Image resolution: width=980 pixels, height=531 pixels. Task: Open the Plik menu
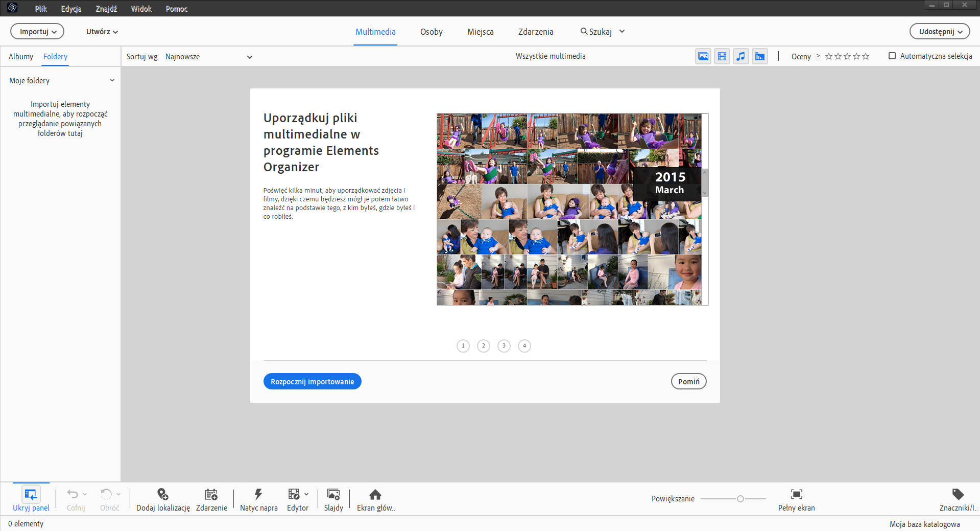pos(41,9)
